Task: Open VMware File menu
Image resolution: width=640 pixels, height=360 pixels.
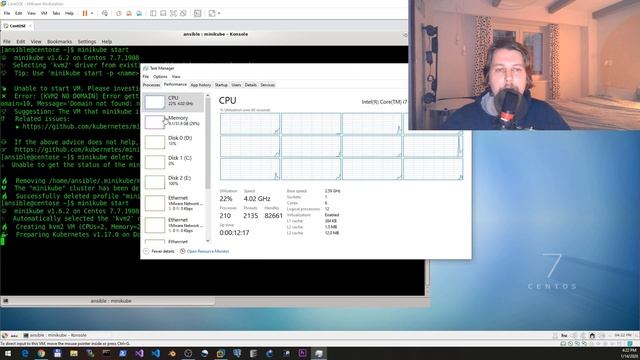Action: [x=7, y=13]
